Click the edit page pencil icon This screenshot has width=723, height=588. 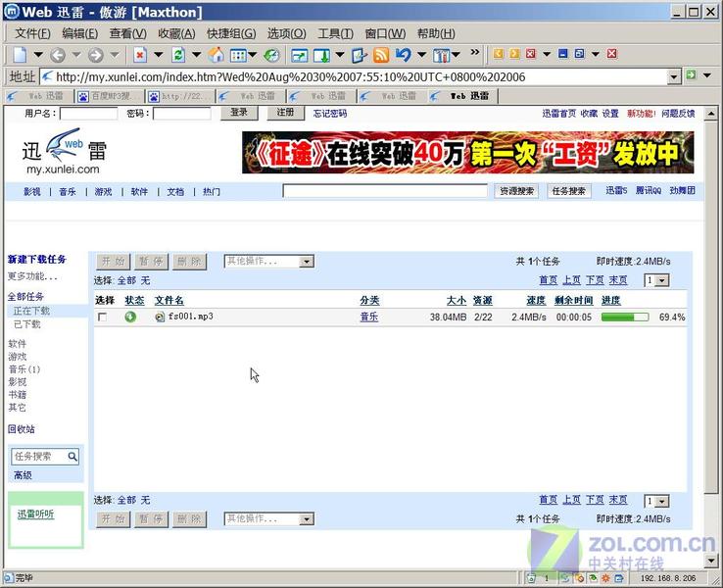click(359, 55)
